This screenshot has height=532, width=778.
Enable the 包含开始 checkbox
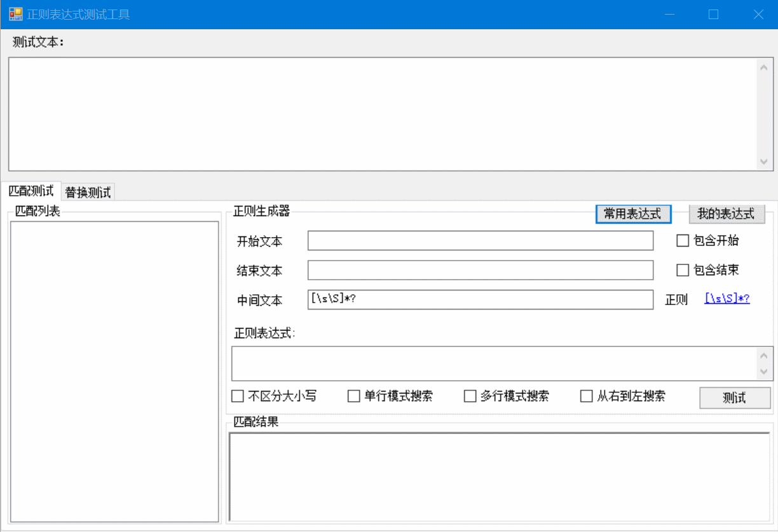click(x=683, y=240)
